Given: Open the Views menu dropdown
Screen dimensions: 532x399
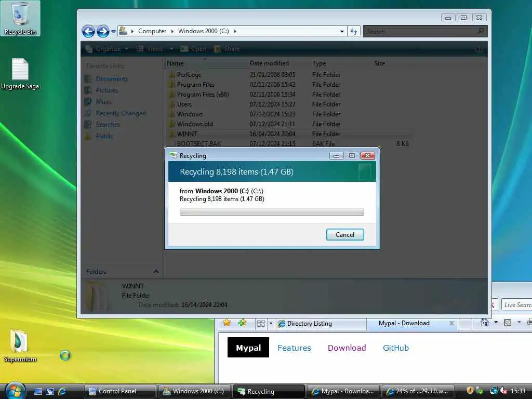Looking at the screenshot, I should 171,49.
